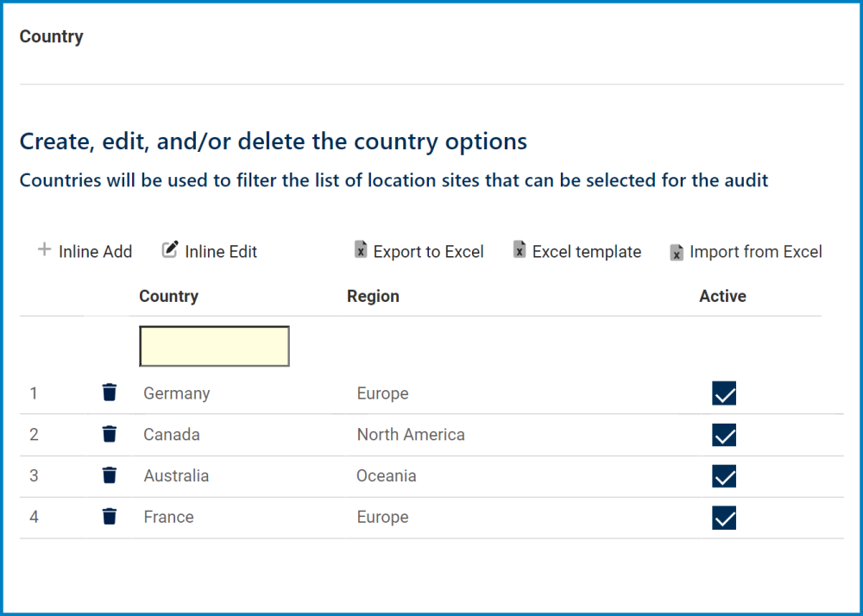Click the Excel icon next to Import from Excel
This screenshot has height=616, width=863.
tap(677, 250)
